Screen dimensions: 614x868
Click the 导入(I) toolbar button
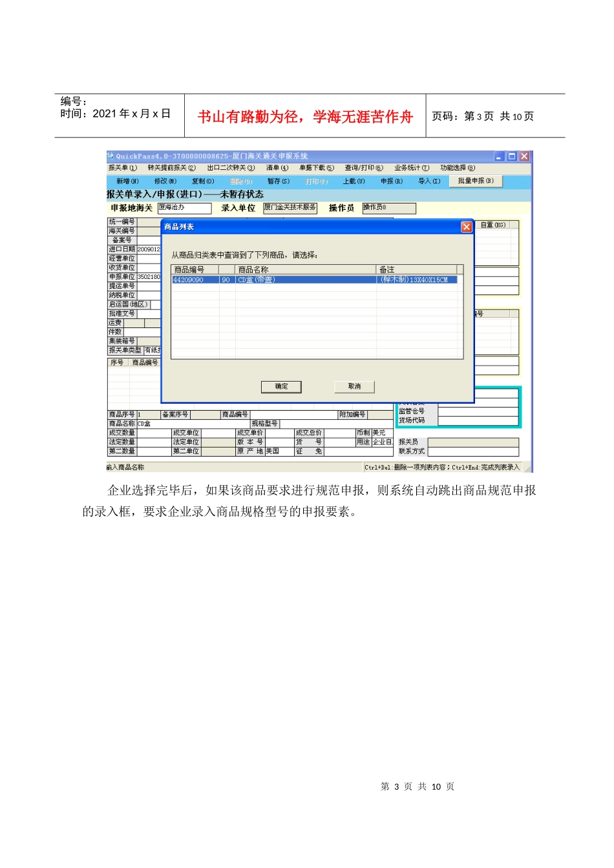(429, 181)
